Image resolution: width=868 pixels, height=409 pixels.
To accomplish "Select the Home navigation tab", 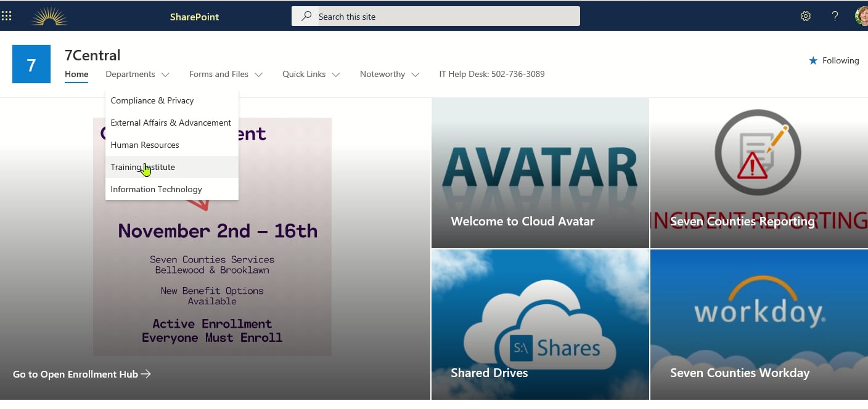I will pos(76,74).
